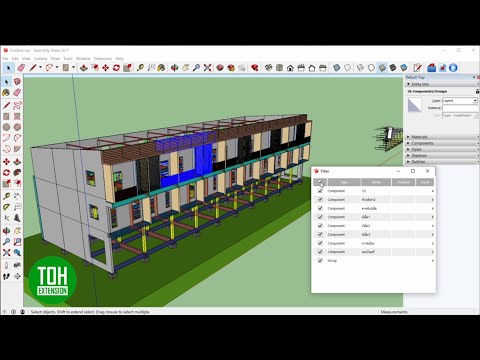This screenshot has height=360, width=480.
Task: Open the Draw menu
Action: [x=55, y=59]
